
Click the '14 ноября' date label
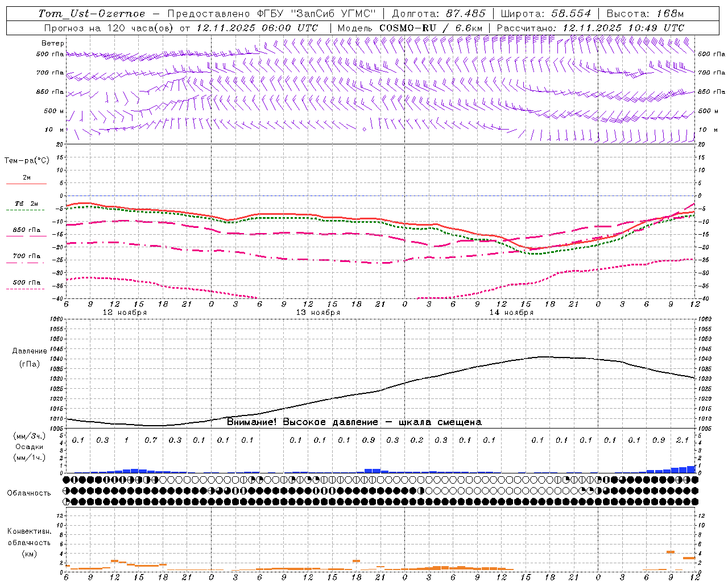(511, 313)
